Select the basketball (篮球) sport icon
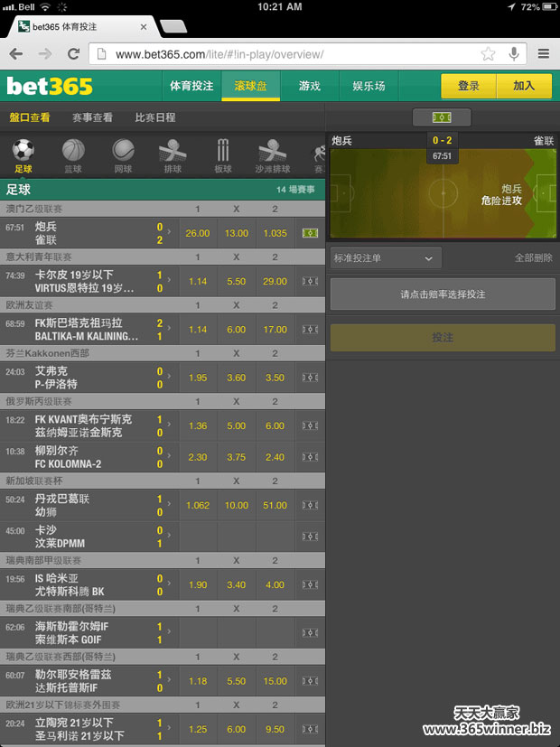 [x=73, y=155]
